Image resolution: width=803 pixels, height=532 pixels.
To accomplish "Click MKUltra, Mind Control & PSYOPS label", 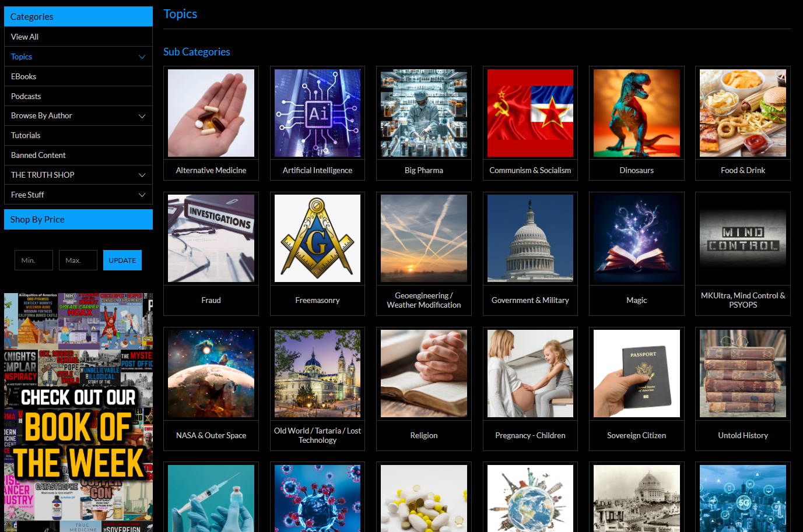I will click(x=743, y=300).
